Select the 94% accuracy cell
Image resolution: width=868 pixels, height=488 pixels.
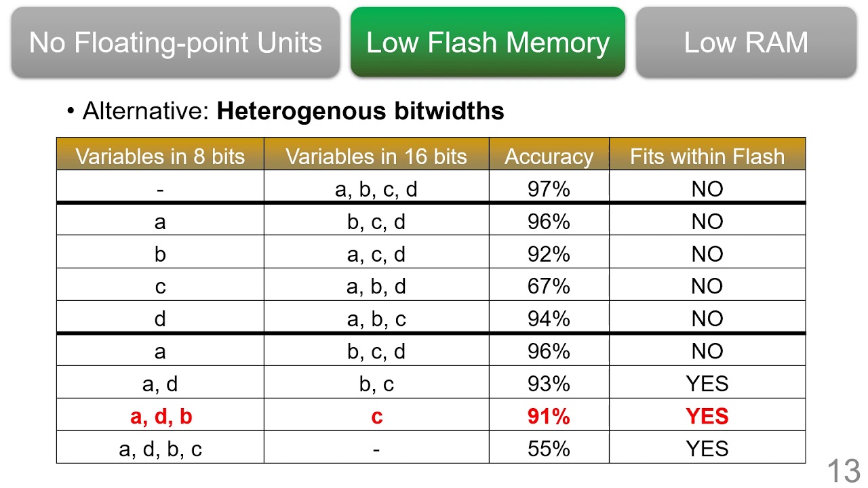point(549,319)
